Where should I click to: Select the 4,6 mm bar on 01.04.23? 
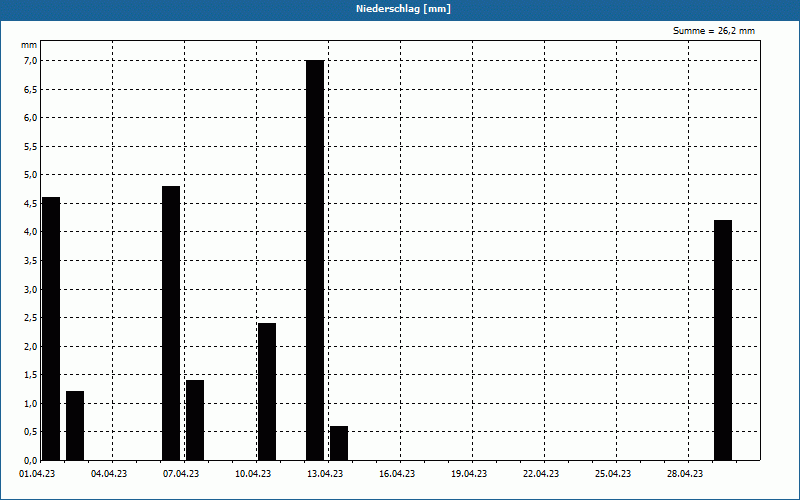point(51,329)
